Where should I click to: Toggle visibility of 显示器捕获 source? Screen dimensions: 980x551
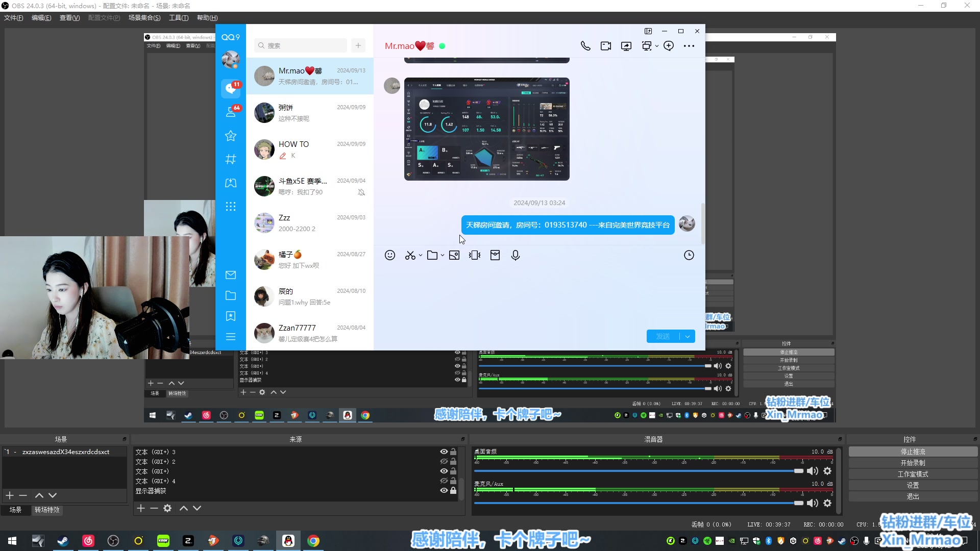coord(444,490)
